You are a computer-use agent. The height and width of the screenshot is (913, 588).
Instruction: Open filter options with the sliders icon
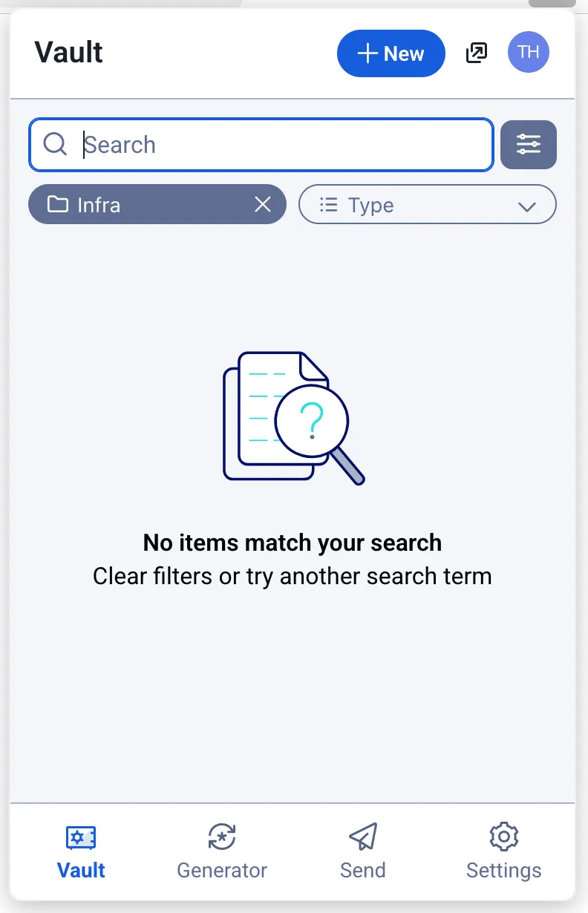pyautogui.click(x=529, y=144)
